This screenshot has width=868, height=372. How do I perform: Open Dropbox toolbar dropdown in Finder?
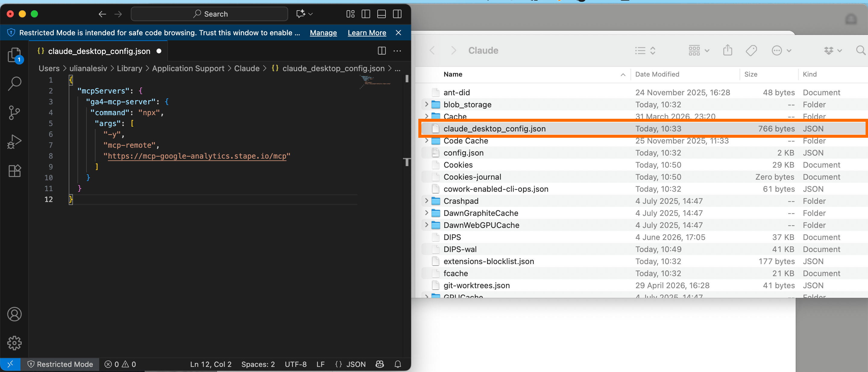coord(833,51)
